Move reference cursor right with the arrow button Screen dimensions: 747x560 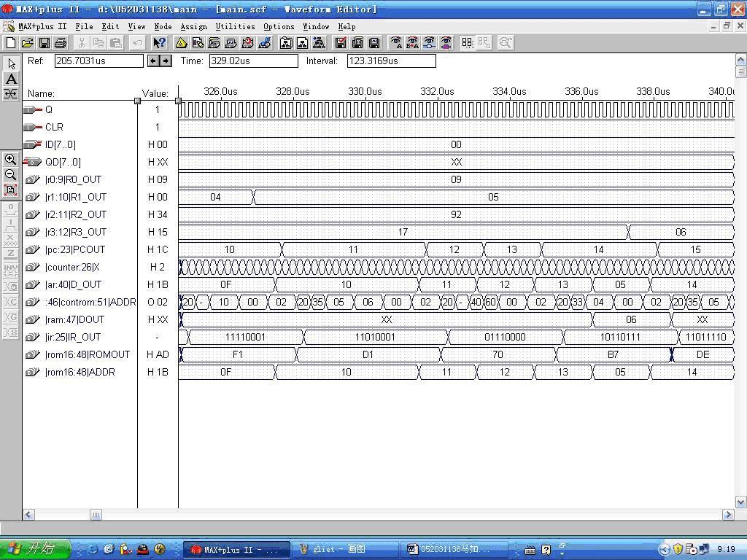point(166,61)
